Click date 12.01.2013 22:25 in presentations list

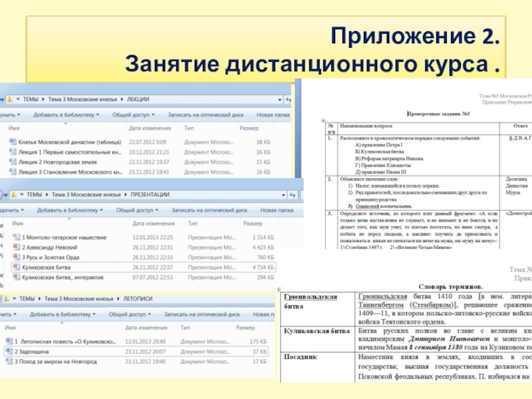[153, 237]
